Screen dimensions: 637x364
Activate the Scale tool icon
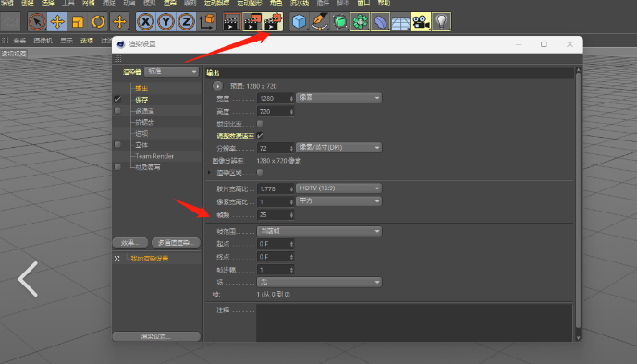pos(78,21)
